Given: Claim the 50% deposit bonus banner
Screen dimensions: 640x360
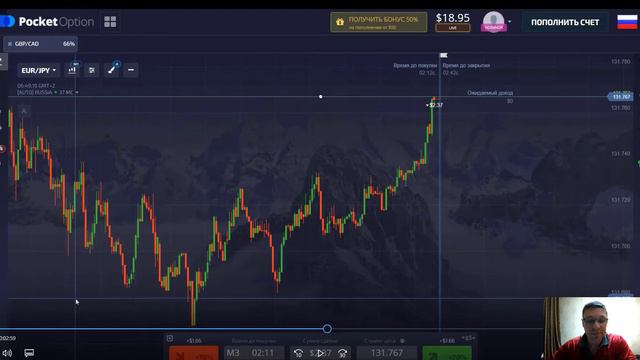Looking at the screenshot, I should (x=378, y=22).
